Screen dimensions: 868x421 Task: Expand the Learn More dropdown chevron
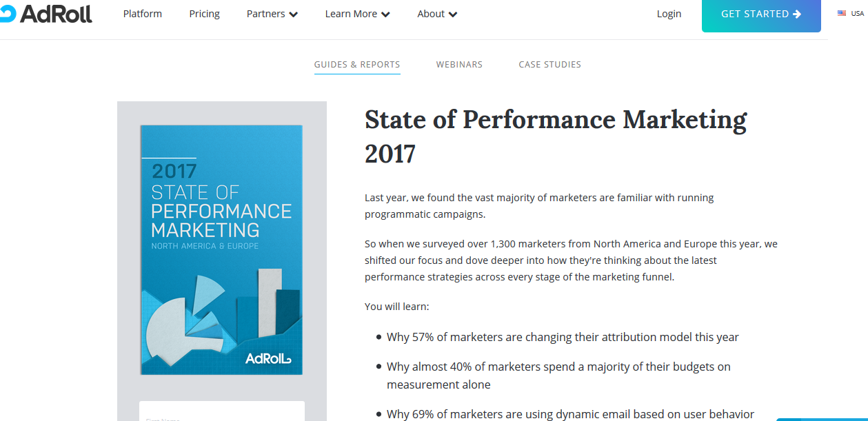point(385,14)
